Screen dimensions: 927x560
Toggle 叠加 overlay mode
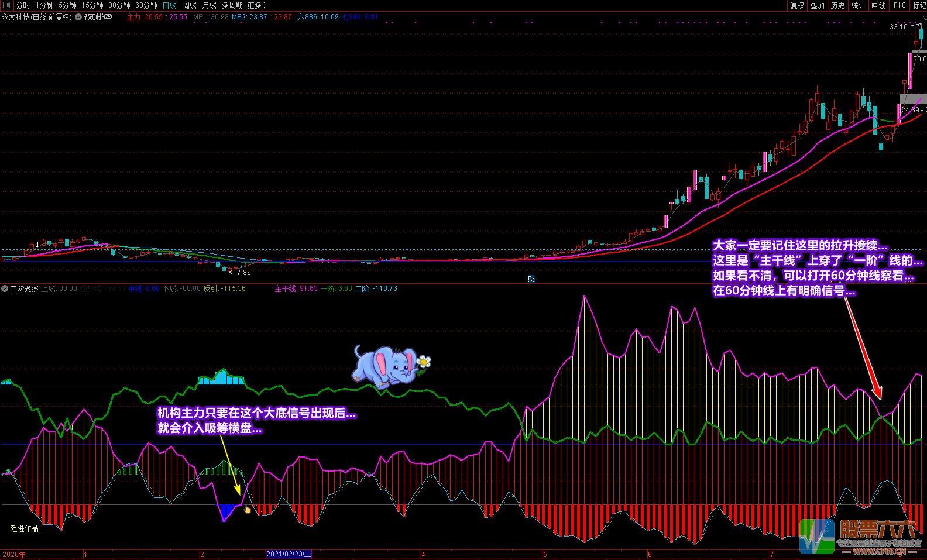[x=817, y=5]
